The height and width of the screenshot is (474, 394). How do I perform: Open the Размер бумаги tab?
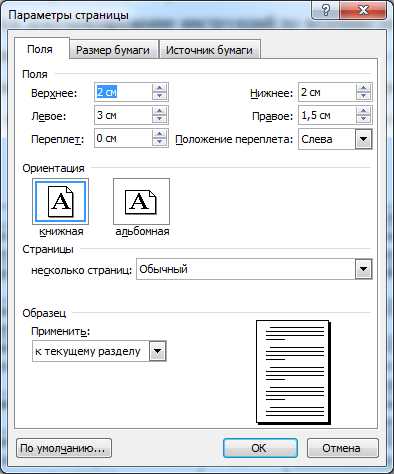[113, 50]
